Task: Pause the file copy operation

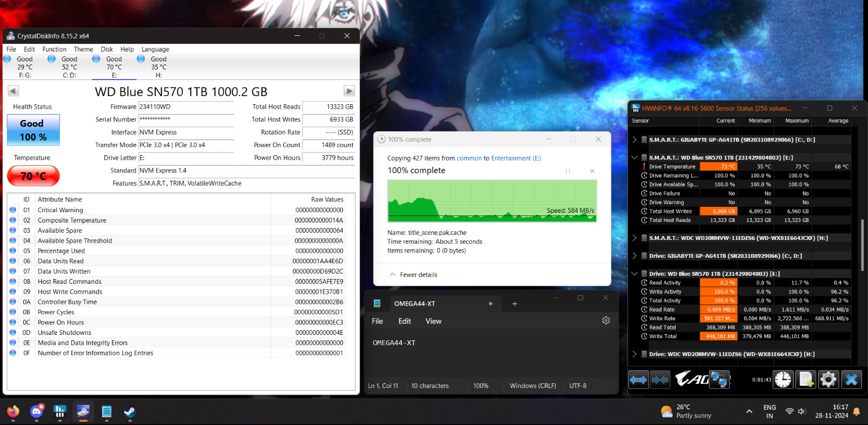Action: point(568,171)
